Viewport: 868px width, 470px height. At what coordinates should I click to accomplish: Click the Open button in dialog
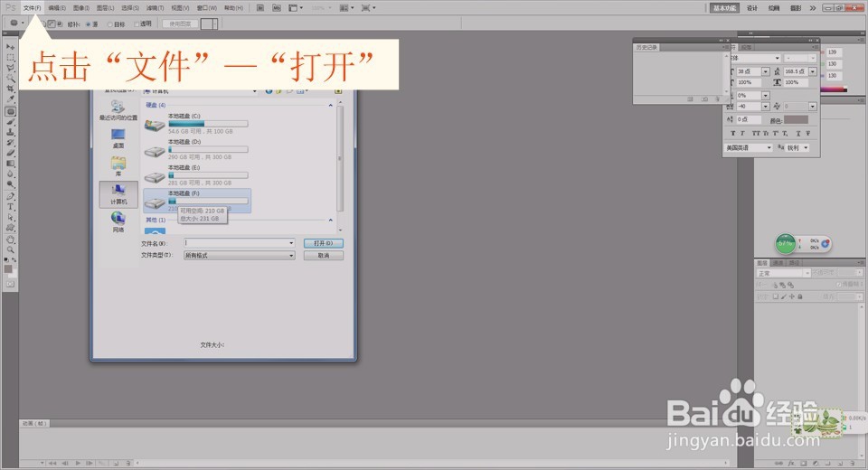point(324,243)
